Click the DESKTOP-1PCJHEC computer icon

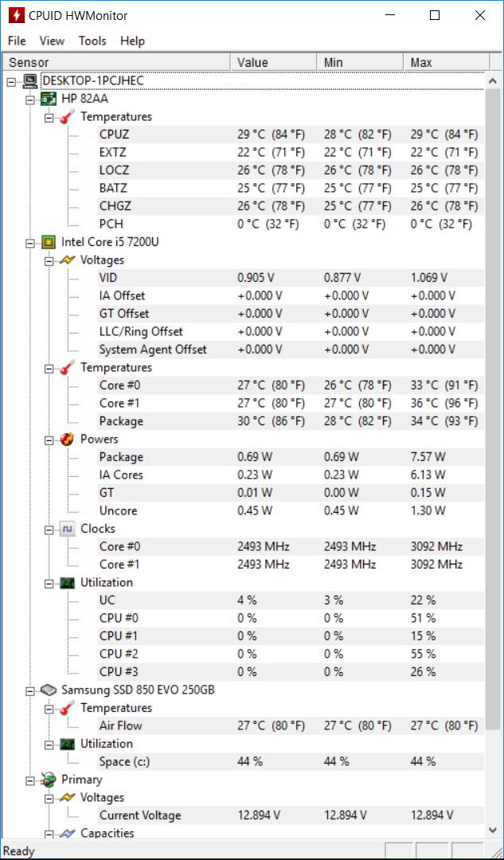(x=31, y=81)
